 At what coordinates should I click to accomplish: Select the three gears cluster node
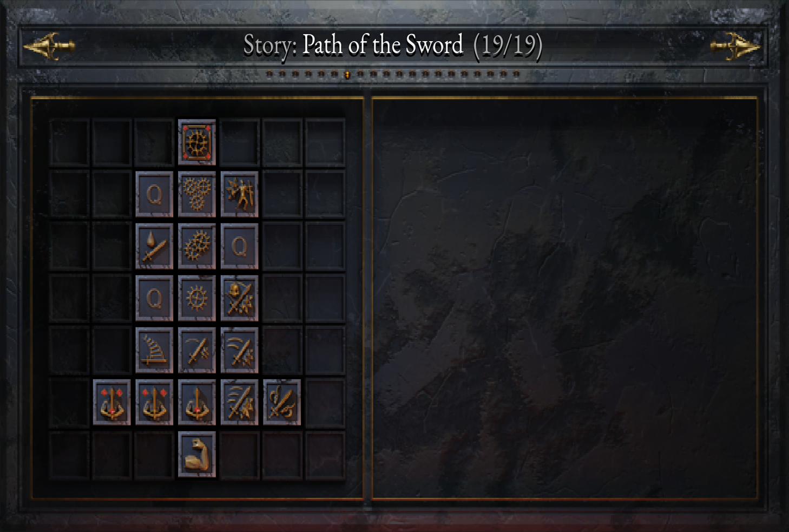[x=197, y=194]
